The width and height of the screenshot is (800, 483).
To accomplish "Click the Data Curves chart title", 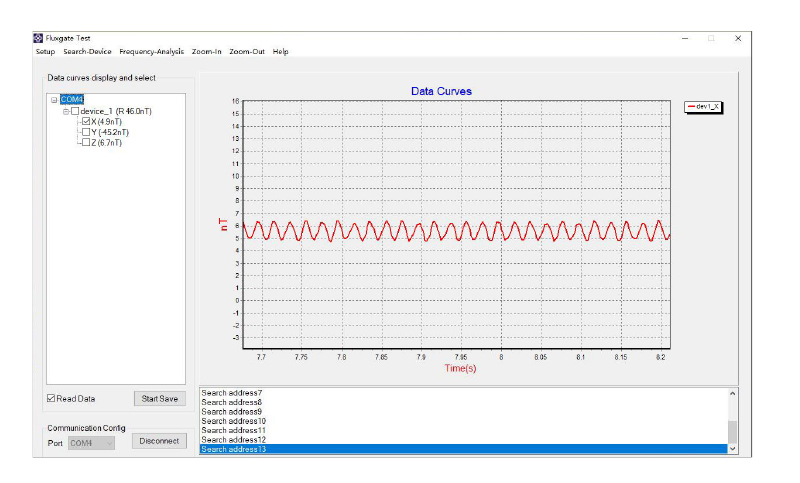I will (x=441, y=91).
